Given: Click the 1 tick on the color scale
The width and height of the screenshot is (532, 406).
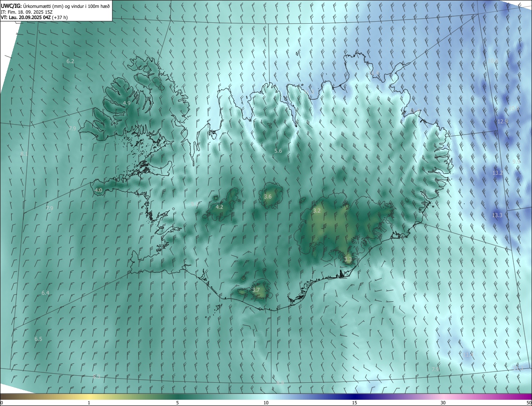Looking at the screenshot, I should [89, 403].
